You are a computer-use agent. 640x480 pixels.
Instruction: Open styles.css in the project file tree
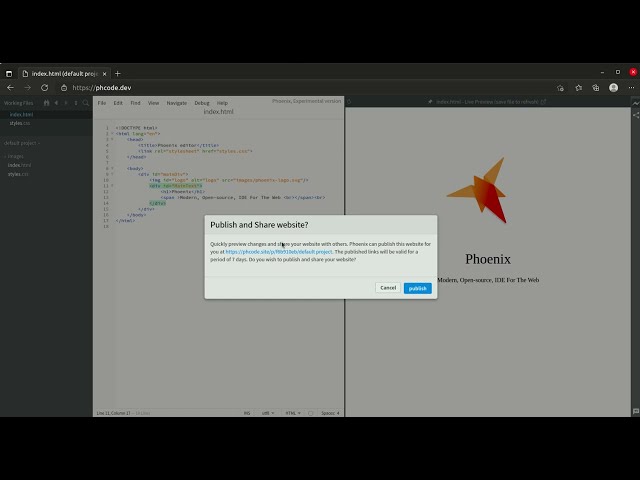(18, 174)
